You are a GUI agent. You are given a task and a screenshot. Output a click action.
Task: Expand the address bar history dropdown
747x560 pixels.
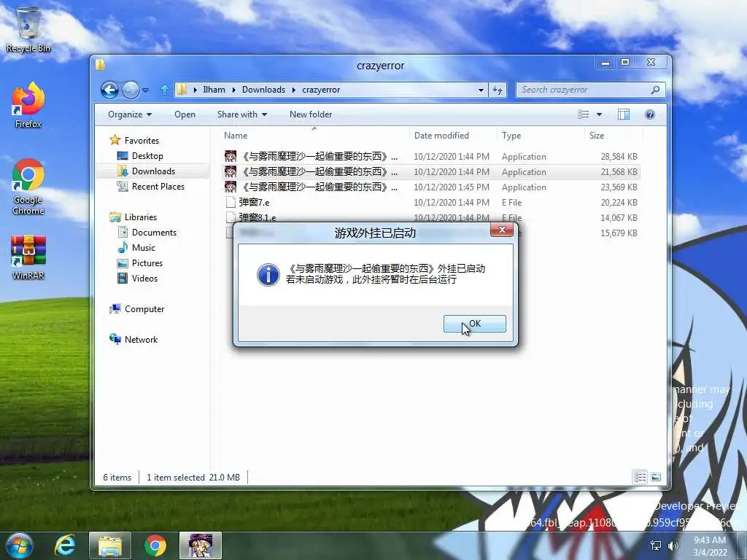(481, 90)
